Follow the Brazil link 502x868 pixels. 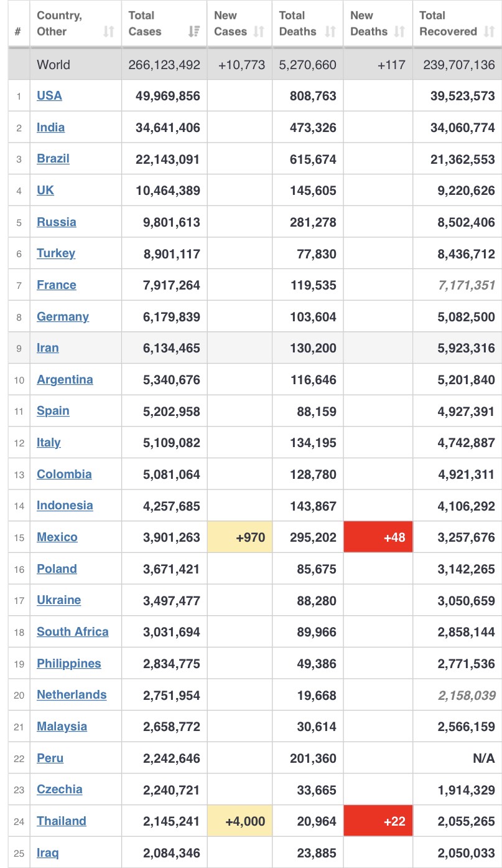point(53,158)
